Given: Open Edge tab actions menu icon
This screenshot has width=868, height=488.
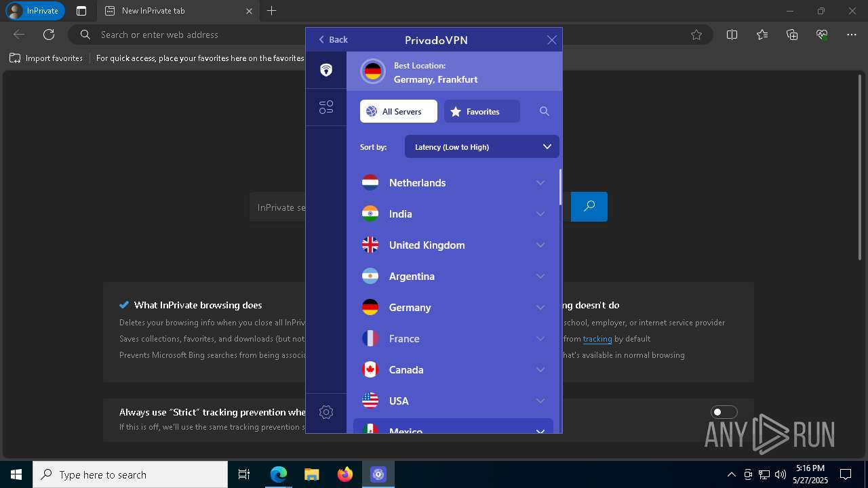Looking at the screenshot, I should (x=81, y=11).
